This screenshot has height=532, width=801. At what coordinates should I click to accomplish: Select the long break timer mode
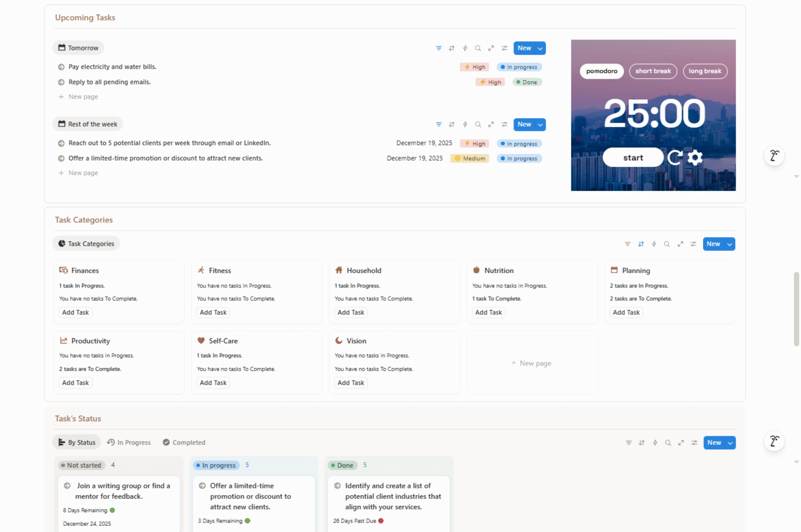coord(705,71)
